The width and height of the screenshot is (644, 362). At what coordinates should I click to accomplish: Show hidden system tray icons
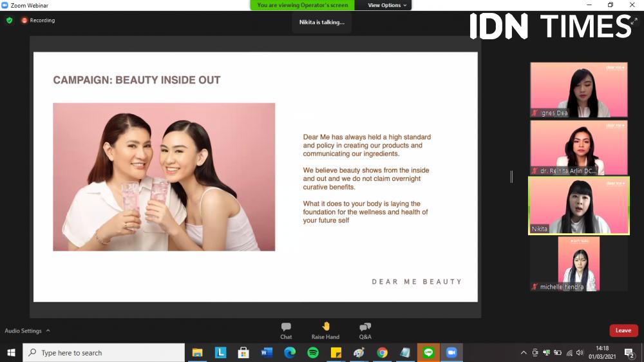(x=524, y=352)
